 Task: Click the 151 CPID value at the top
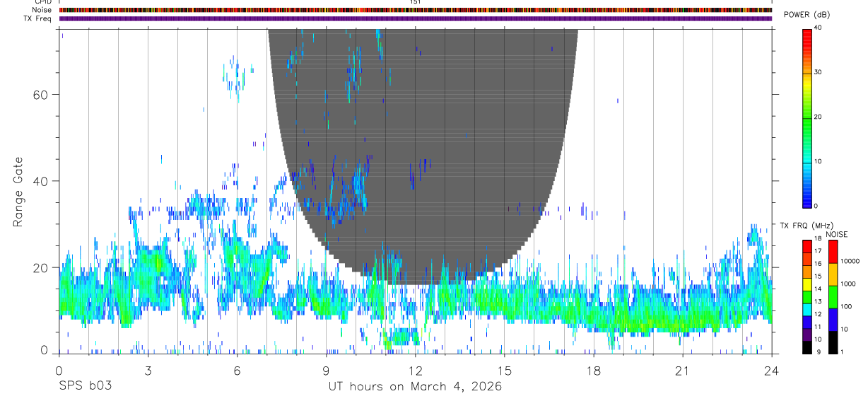415,2
